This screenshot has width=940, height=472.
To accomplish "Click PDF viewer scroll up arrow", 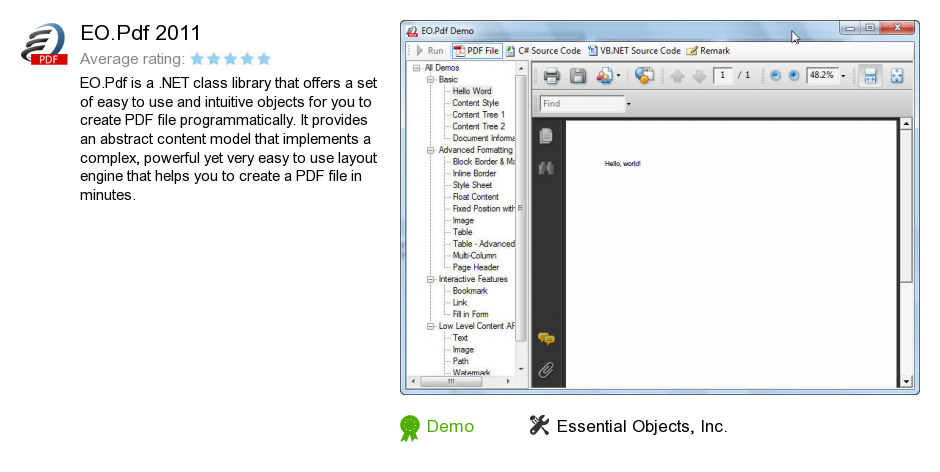I will [x=906, y=124].
